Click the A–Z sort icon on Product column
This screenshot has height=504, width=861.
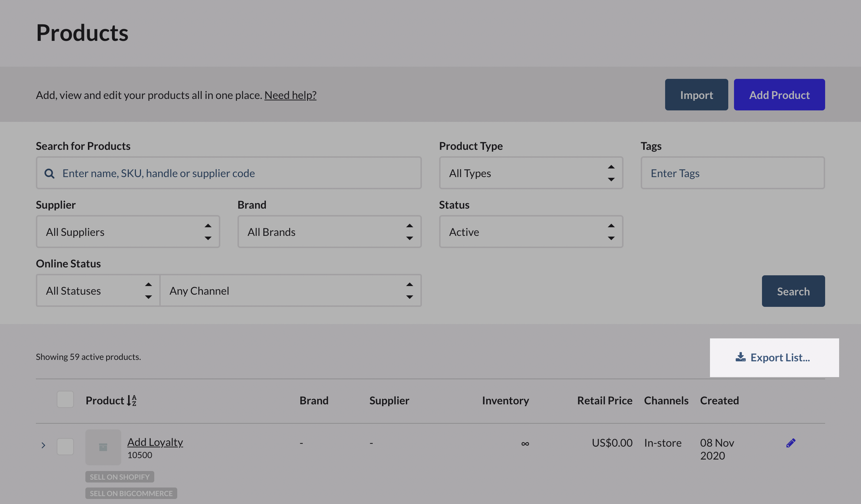tap(131, 400)
